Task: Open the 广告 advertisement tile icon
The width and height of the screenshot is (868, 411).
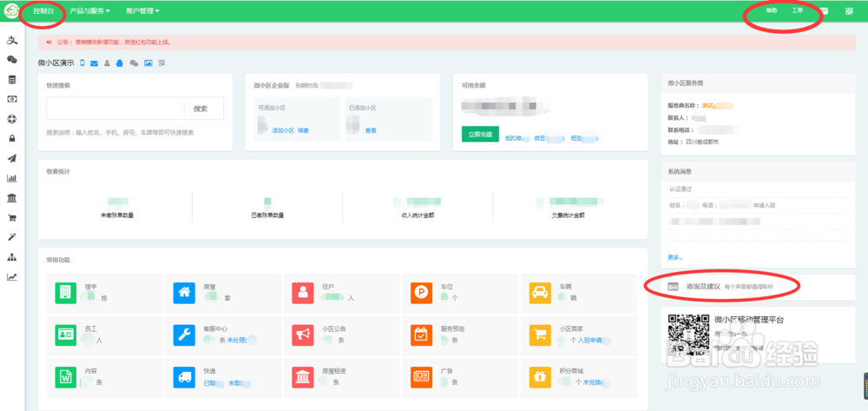Action: tap(421, 376)
